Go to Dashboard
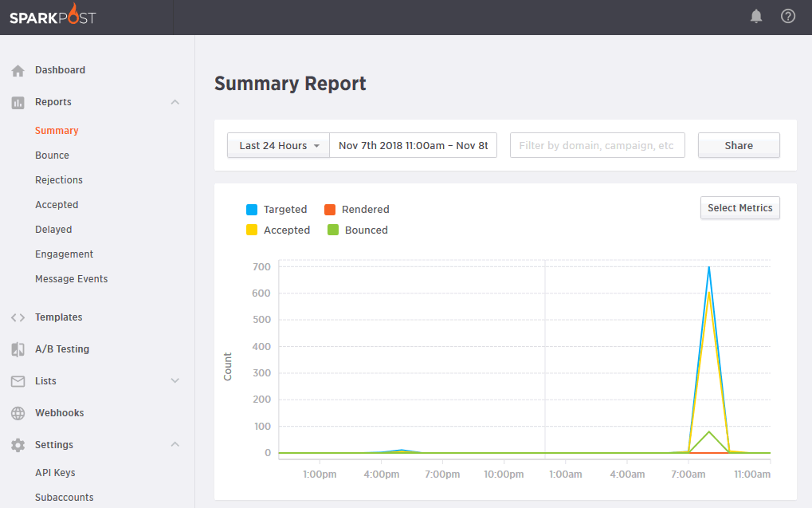812x508 pixels. pyautogui.click(x=60, y=70)
